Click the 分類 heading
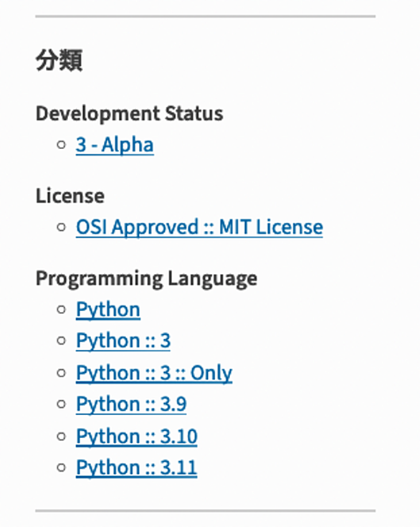The image size is (420, 527). (59, 60)
